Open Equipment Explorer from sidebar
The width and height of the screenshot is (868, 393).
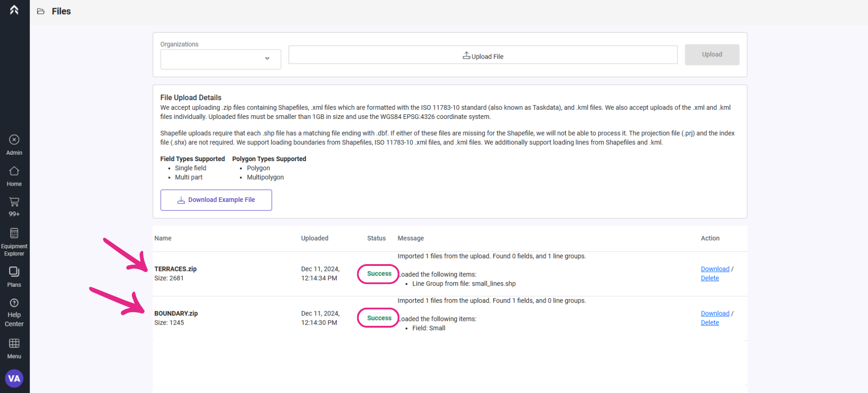tap(14, 242)
